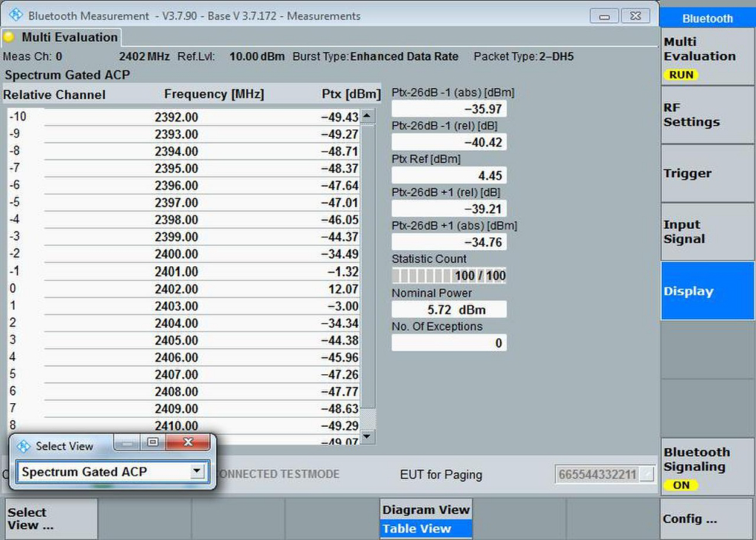
Task: Select the 2410.00 frequency cell
Action: click(x=177, y=426)
